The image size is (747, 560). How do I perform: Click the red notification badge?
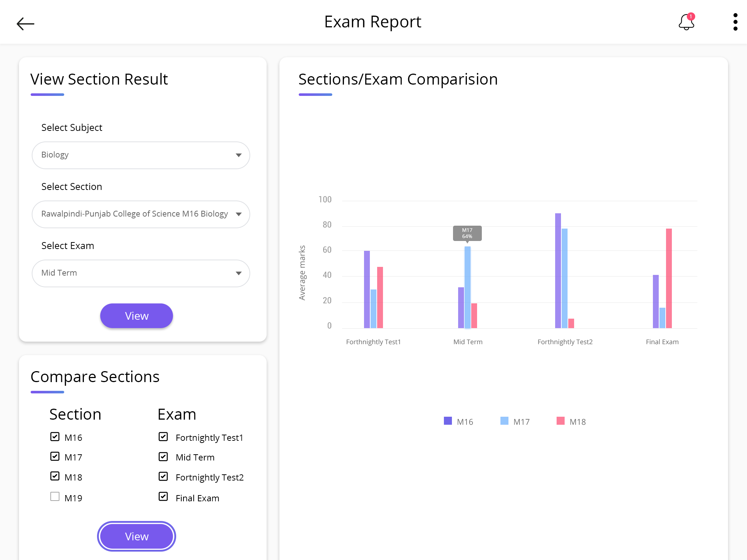tap(691, 16)
